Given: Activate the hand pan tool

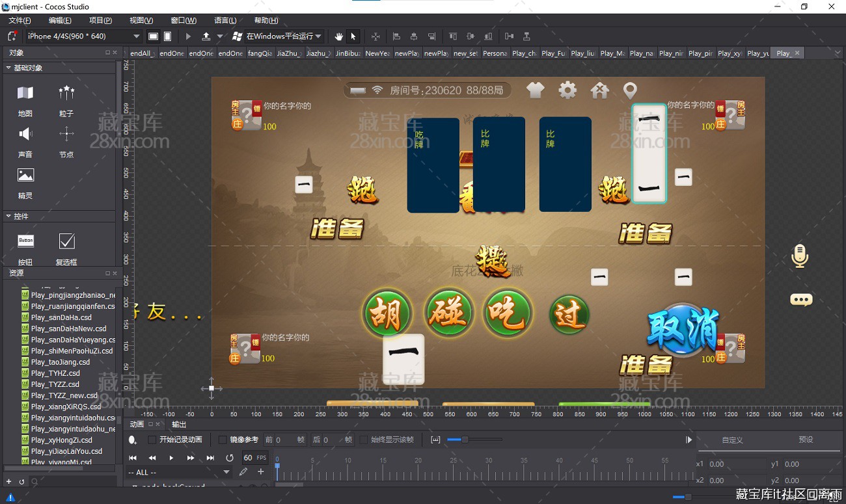Looking at the screenshot, I should point(338,36).
